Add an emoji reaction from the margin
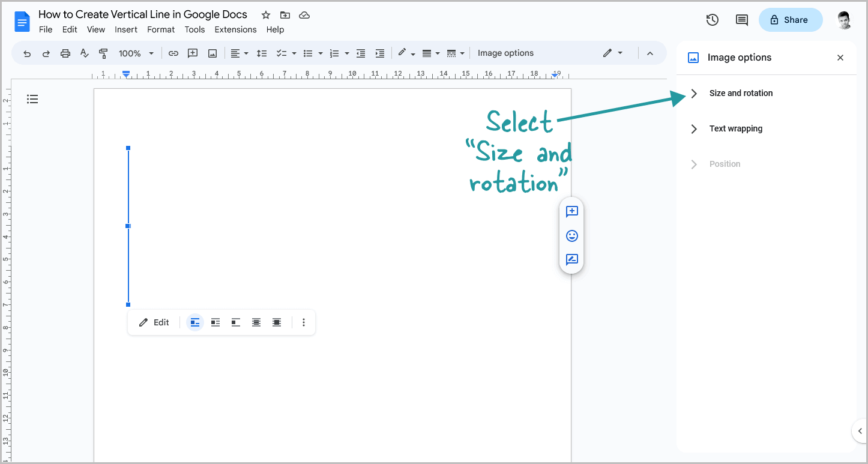868x464 pixels. pos(571,235)
